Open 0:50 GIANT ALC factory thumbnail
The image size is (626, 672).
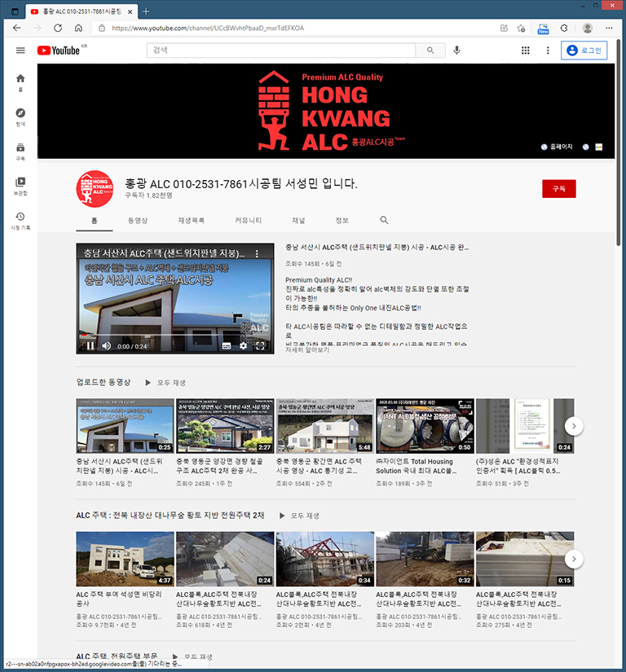(x=425, y=426)
